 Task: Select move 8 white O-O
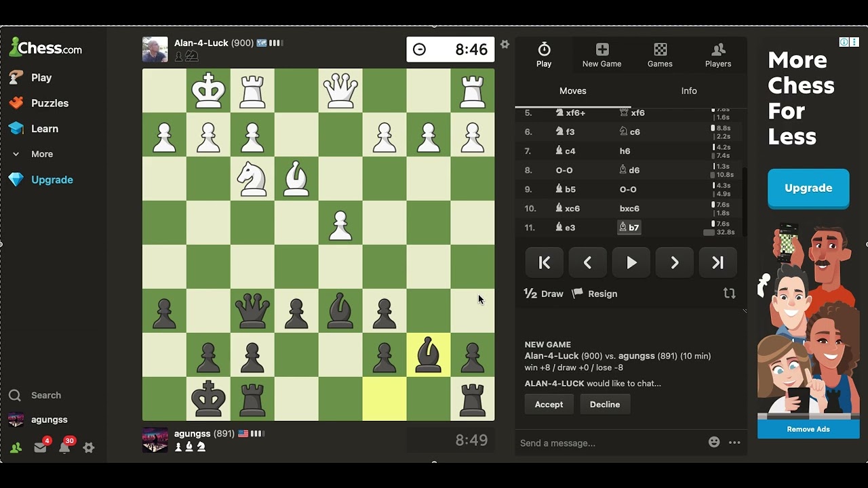[x=564, y=170]
